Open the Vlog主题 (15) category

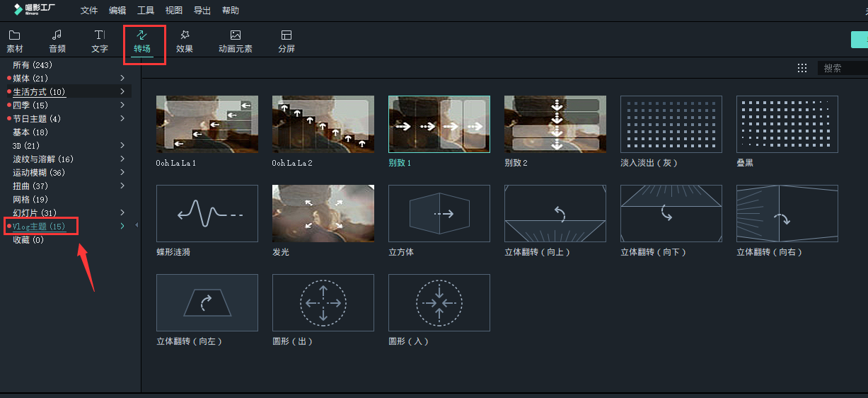pos(39,227)
